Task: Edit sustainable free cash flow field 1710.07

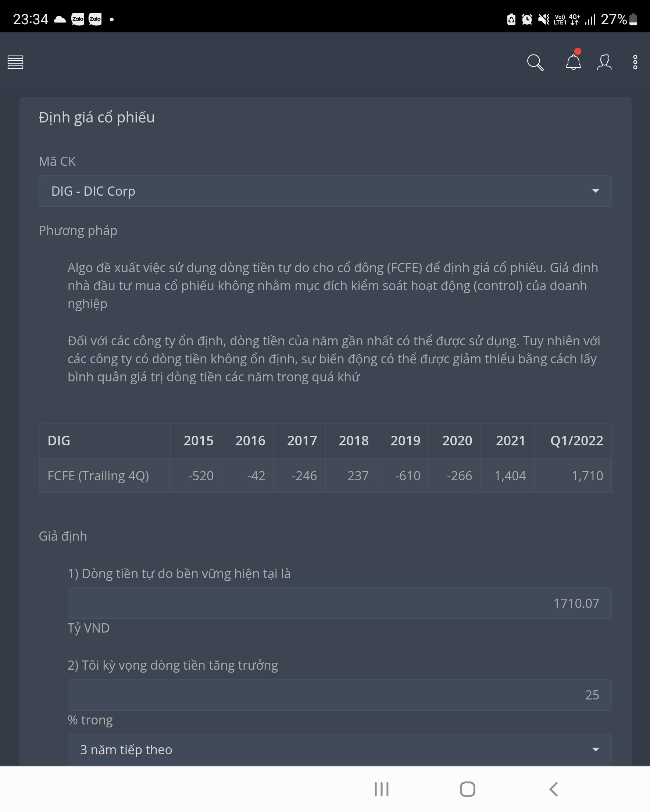Action: point(339,603)
